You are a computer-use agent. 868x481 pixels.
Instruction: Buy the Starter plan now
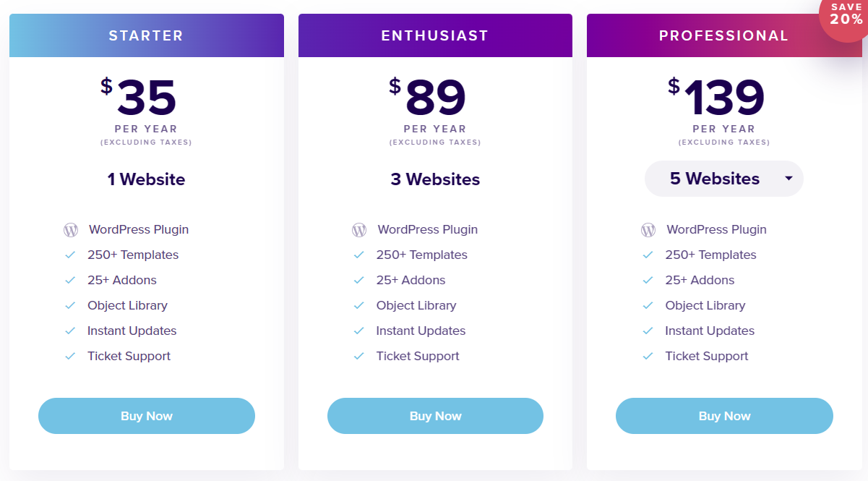point(147,416)
